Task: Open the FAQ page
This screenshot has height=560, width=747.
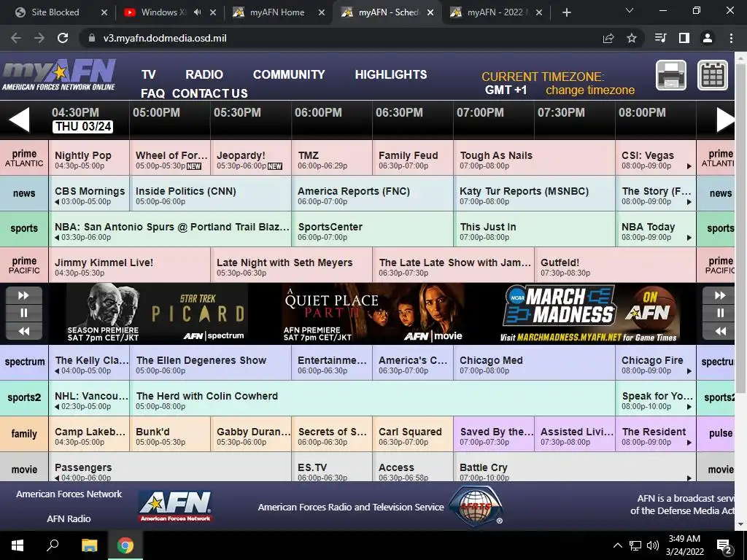Action: 152,93
